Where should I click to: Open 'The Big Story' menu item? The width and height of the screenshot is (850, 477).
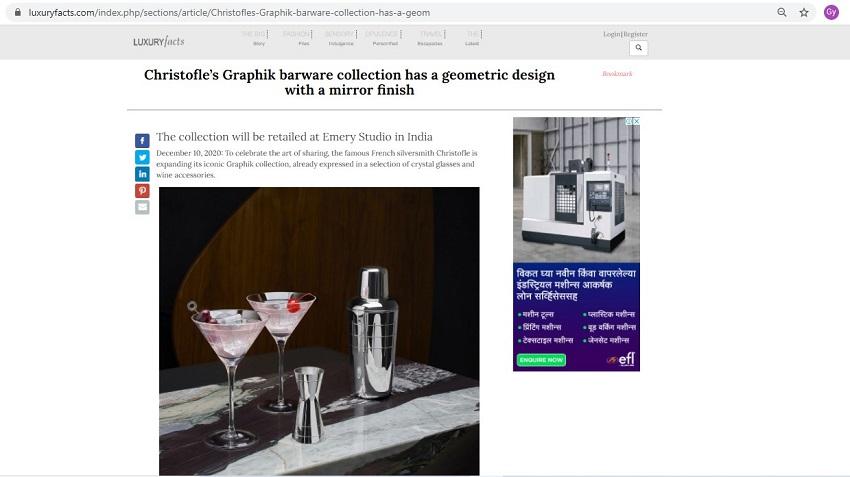tap(255, 38)
